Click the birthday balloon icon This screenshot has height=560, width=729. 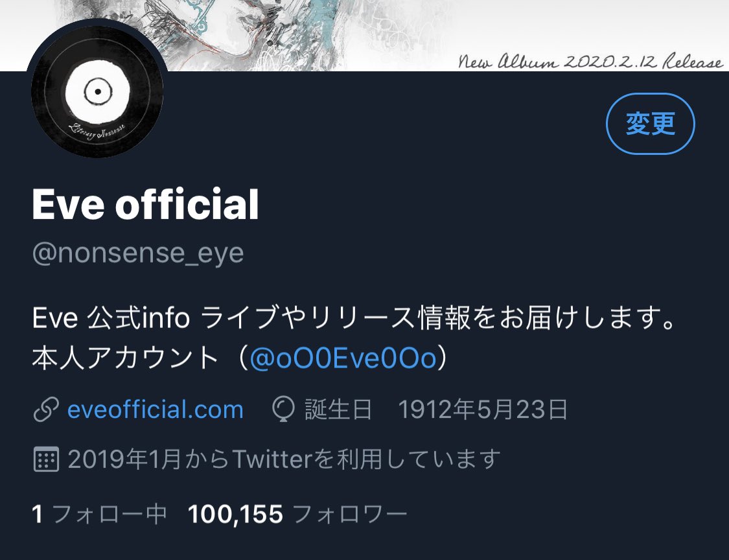283,410
